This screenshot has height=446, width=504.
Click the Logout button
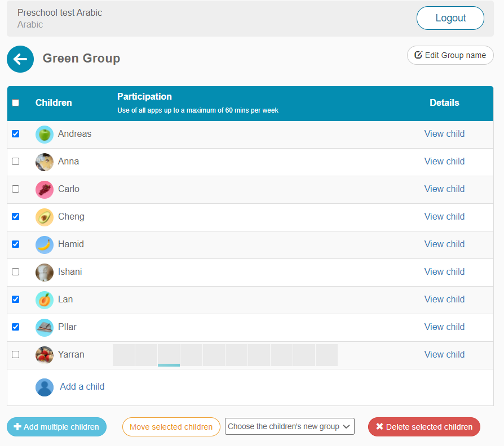click(450, 18)
